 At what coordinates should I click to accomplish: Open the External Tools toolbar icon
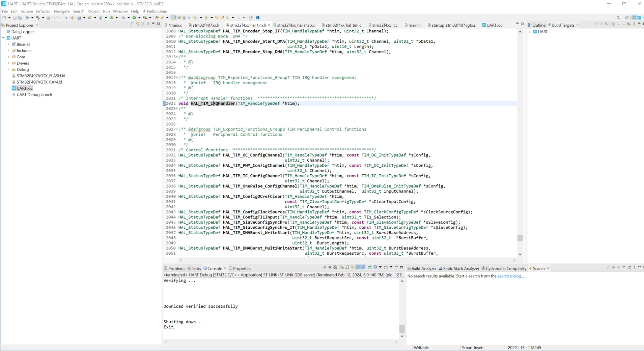145,18
